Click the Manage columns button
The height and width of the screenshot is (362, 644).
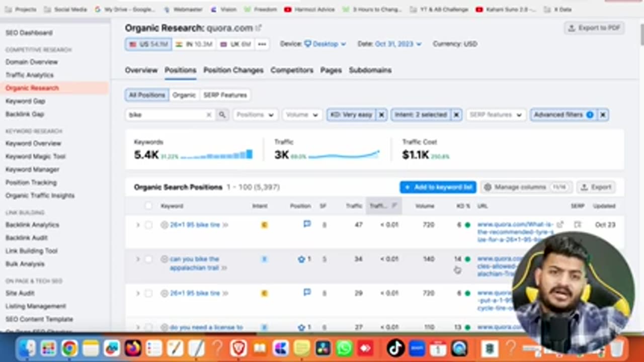[x=526, y=187]
